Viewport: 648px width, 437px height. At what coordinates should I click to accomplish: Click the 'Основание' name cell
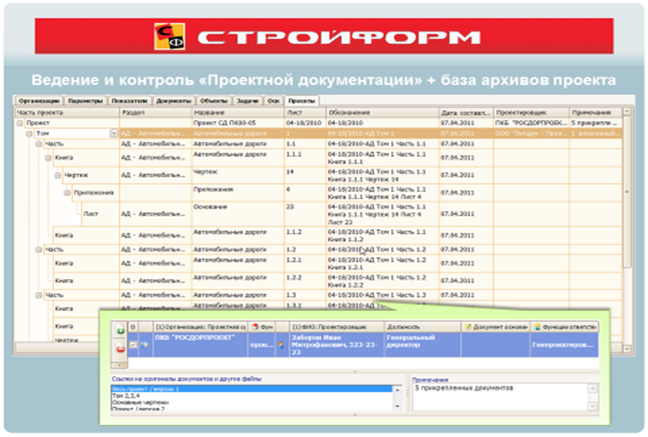[x=238, y=214]
